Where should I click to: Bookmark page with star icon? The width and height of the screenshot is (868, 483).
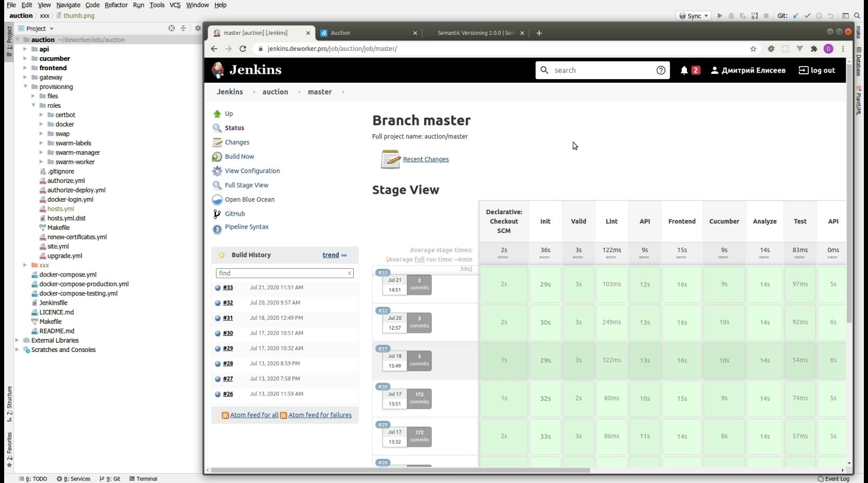[753, 49]
